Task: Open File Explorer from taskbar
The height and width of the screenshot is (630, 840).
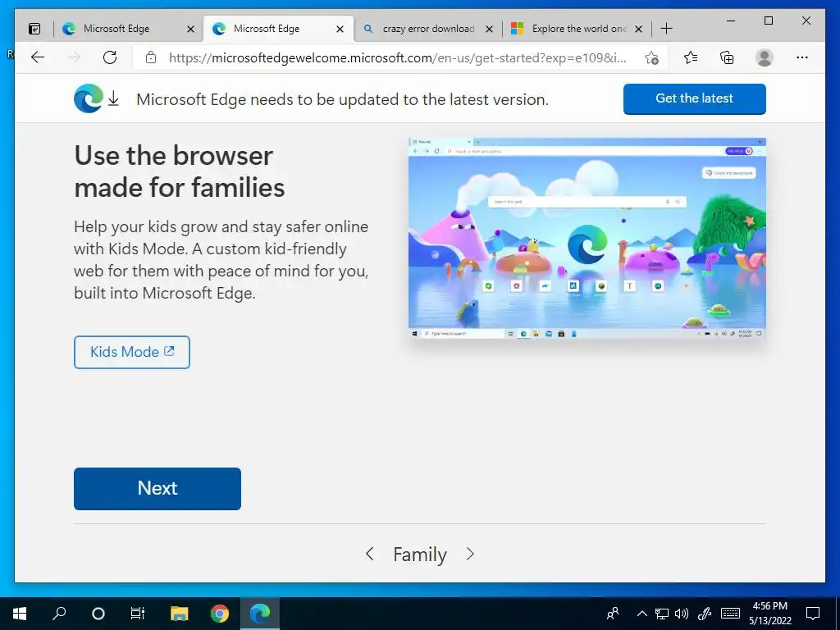Action: coord(180,614)
